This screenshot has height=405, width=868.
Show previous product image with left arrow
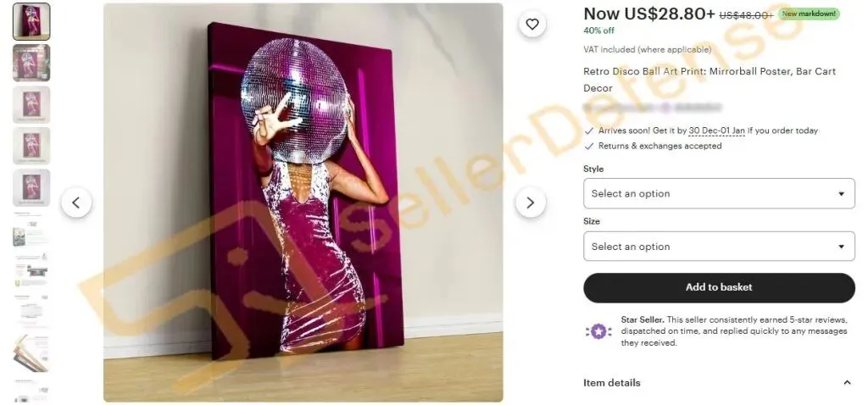[x=75, y=202]
